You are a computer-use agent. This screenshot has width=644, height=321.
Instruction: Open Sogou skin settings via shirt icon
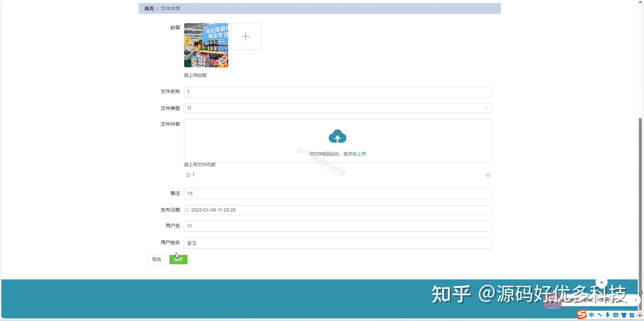(624, 315)
